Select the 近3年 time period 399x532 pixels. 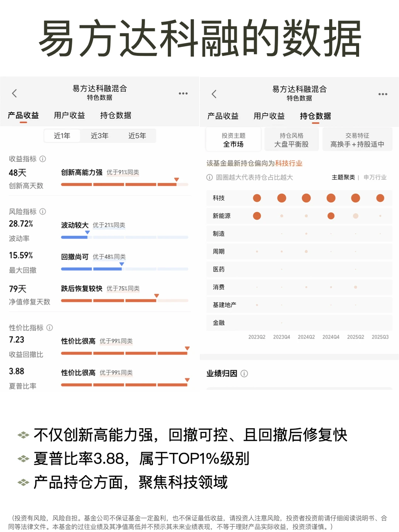(x=100, y=136)
